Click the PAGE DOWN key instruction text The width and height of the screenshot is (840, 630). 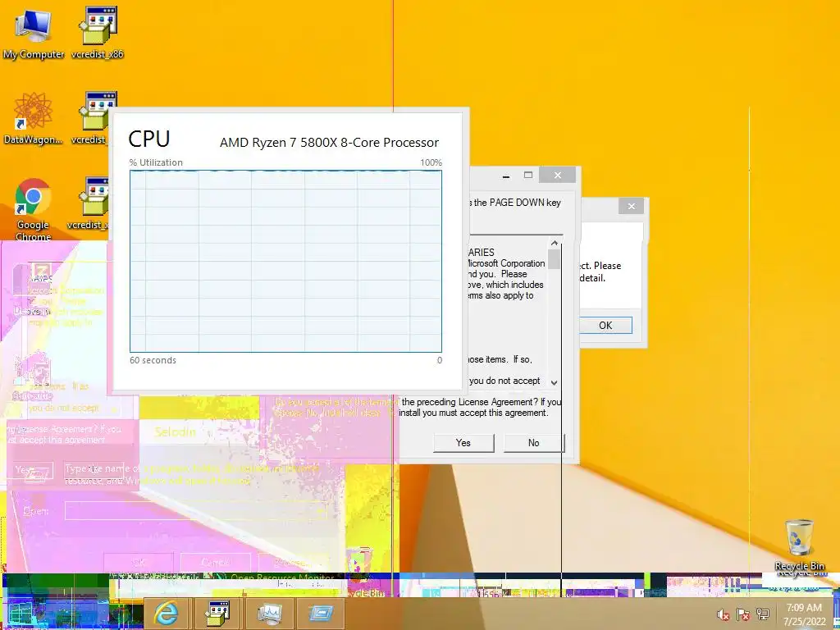coord(515,203)
